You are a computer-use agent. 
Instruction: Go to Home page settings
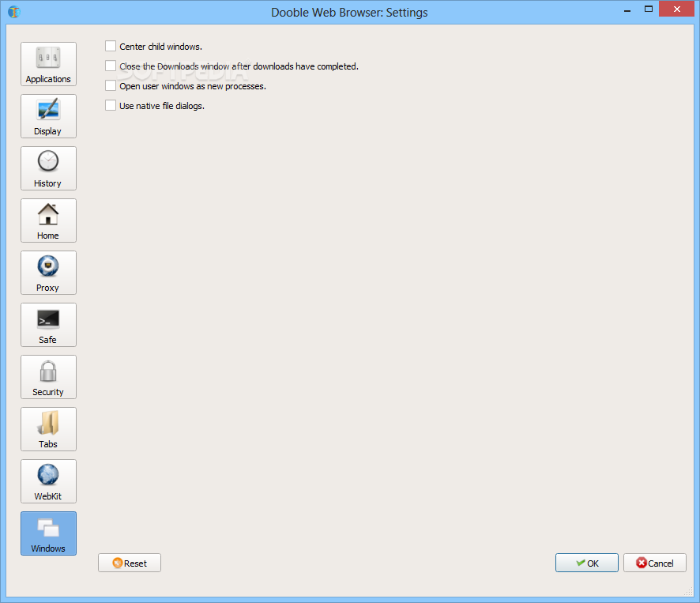(48, 220)
